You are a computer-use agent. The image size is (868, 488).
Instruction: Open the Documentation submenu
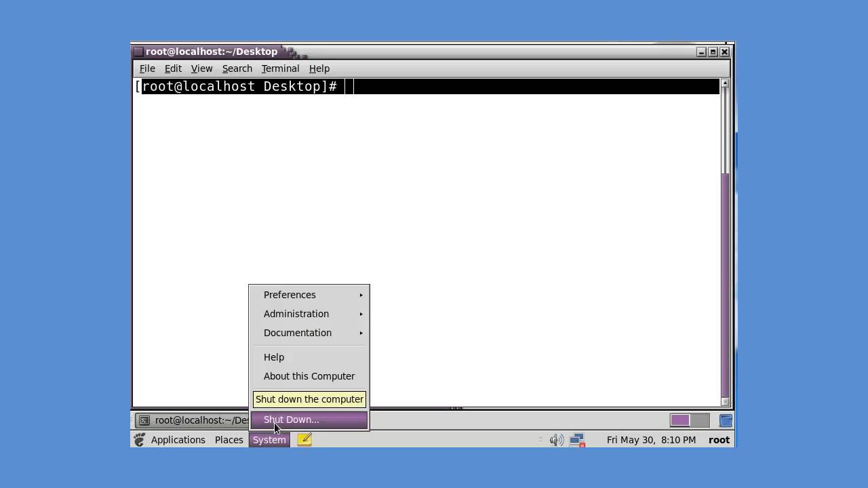click(309, 333)
